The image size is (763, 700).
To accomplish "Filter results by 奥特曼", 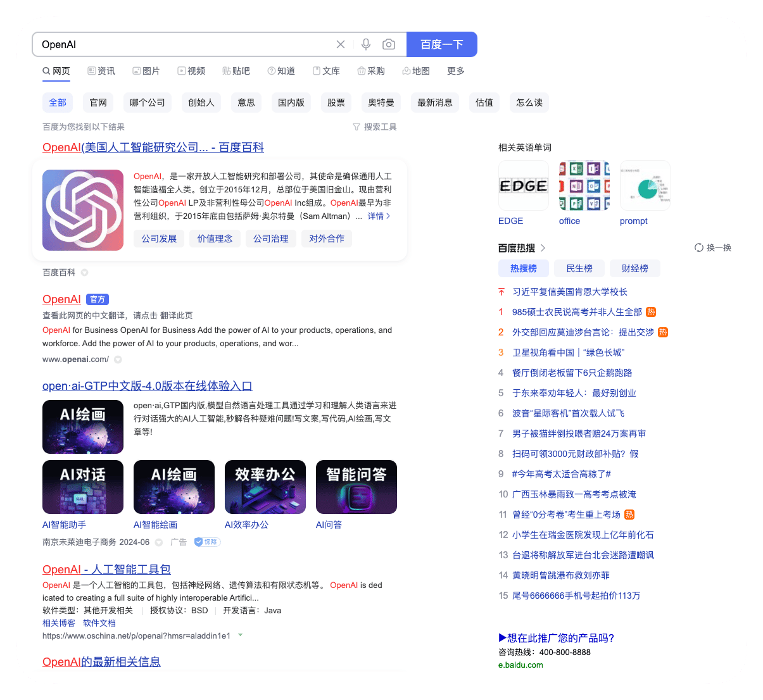I will (381, 103).
